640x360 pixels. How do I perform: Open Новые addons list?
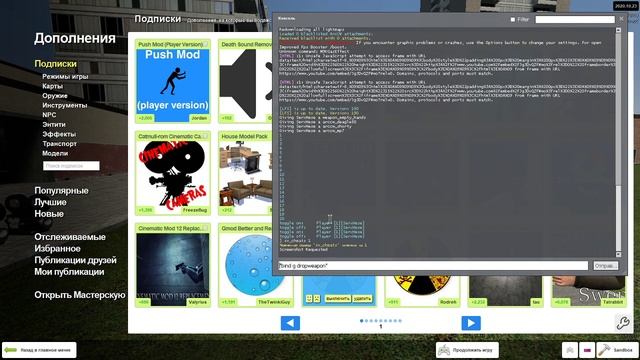click(49, 213)
